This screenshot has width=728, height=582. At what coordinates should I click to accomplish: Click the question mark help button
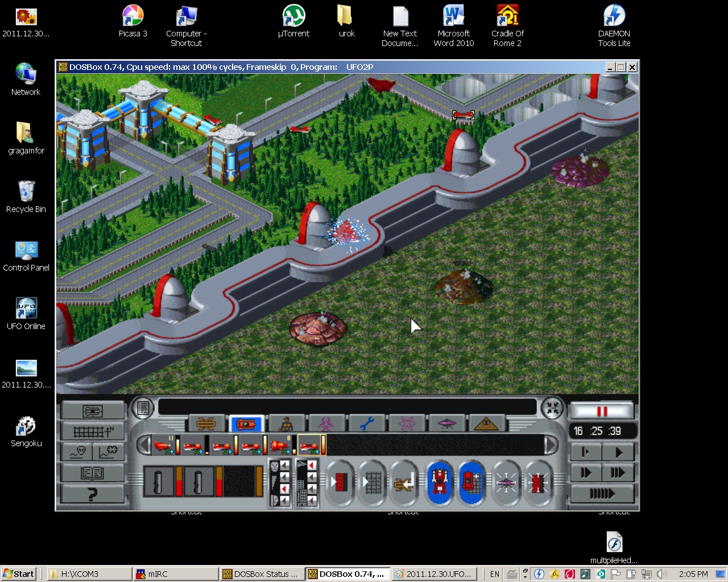click(x=92, y=493)
